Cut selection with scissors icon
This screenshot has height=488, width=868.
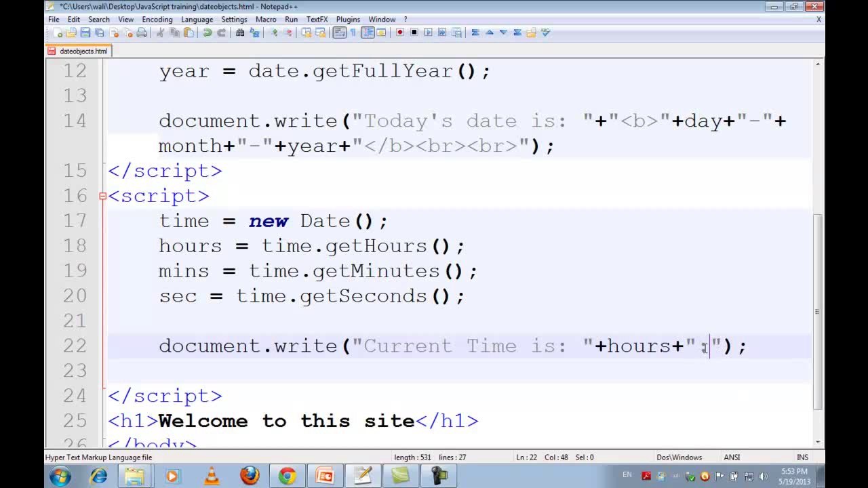pos(160,33)
